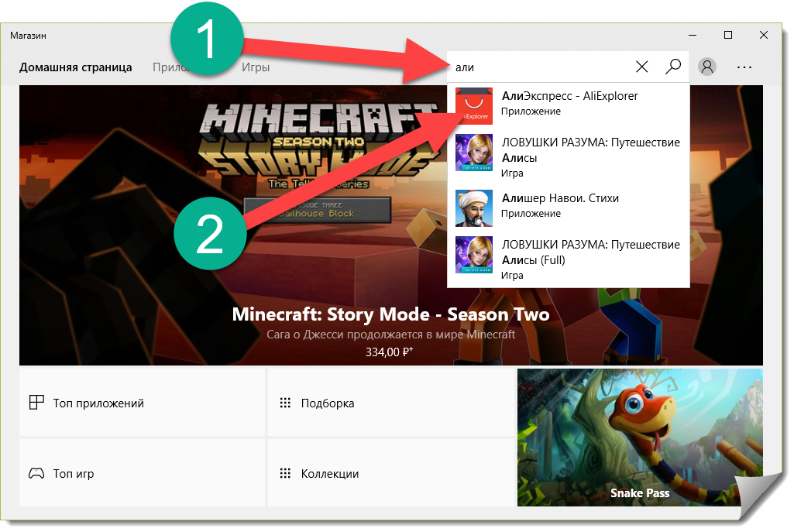Clear the search field with X
The image size is (794, 532).
coord(641,67)
